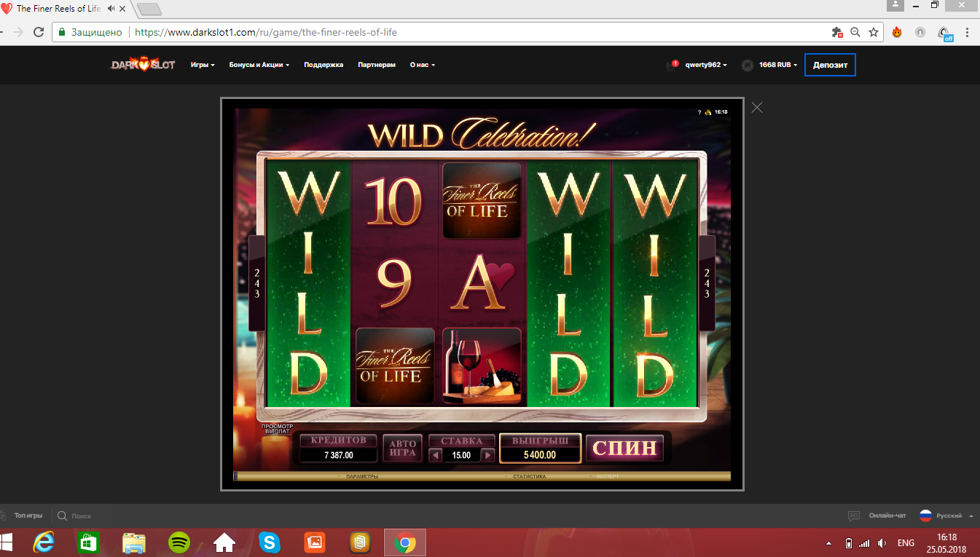Screen dimensions: 980x557
Task: Open the Windows Store taskbar icon
Action: coord(89,542)
